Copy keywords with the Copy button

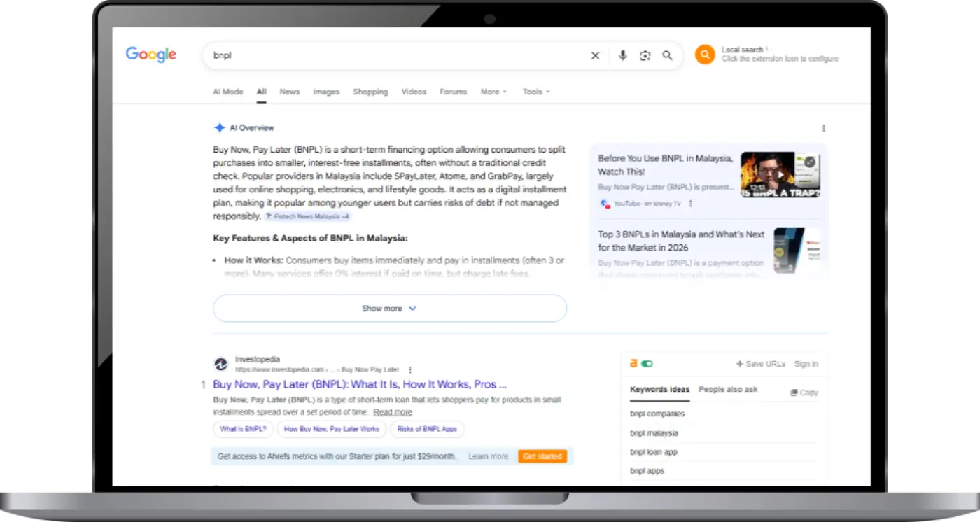pos(804,393)
